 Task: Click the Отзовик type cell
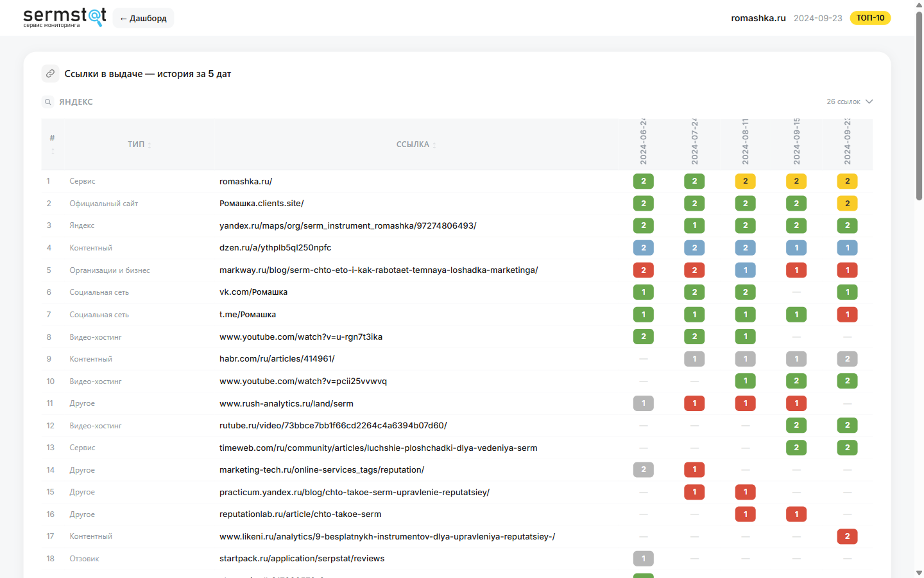(84, 559)
